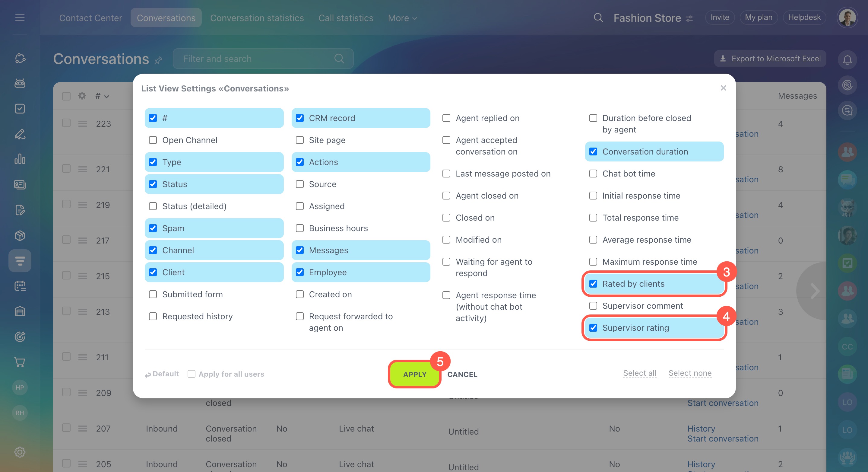Image resolution: width=868 pixels, height=472 pixels.
Task: Select the row 223 checkbox
Action: [x=66, y=123]
